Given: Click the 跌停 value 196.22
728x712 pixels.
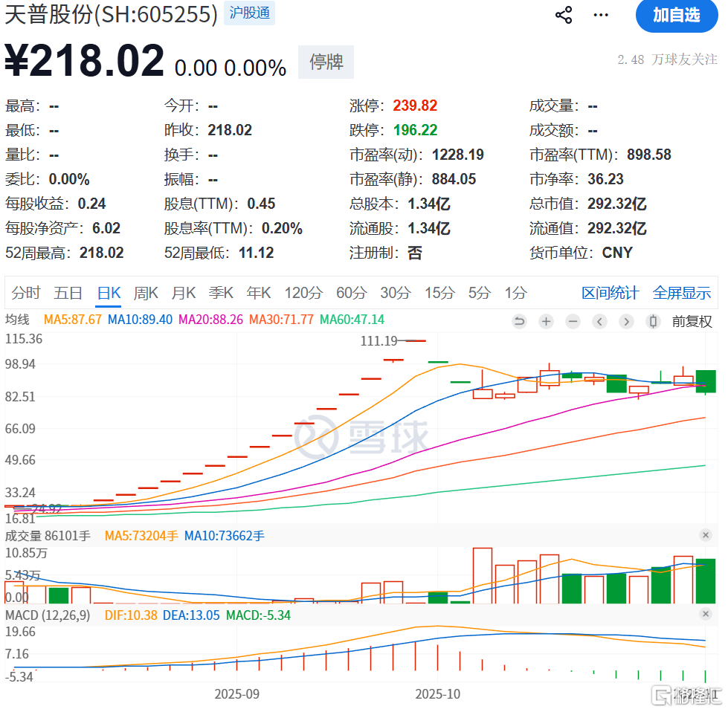Looking at the screenshot, I should [x=415, y=130].
